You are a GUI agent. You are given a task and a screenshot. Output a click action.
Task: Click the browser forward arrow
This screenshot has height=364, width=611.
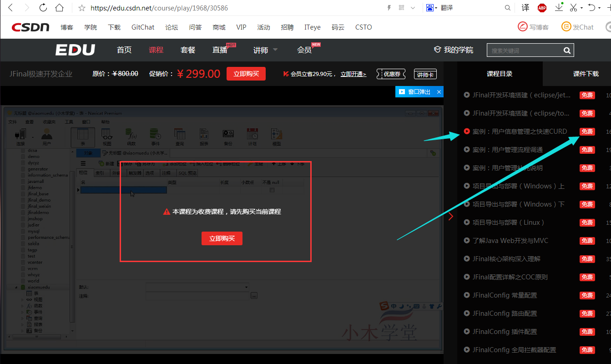pos(26,8)
